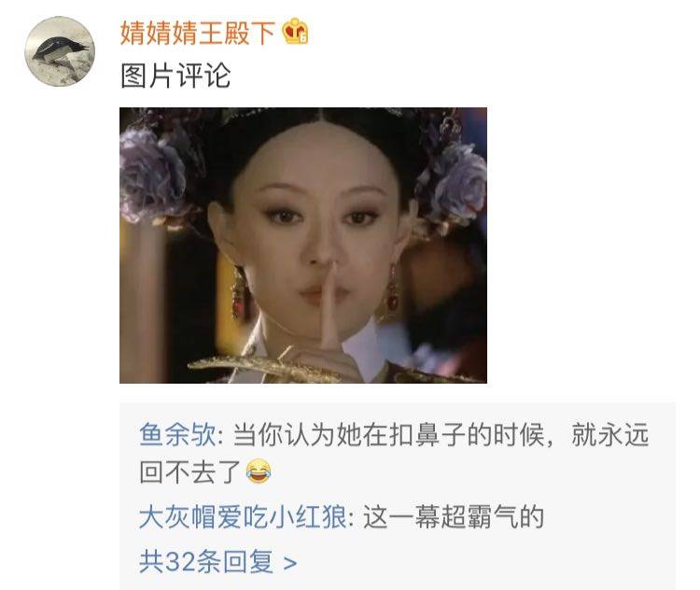Click the left purple flower in the image
The image size is (700, 590).
click(x=153, y=176)
